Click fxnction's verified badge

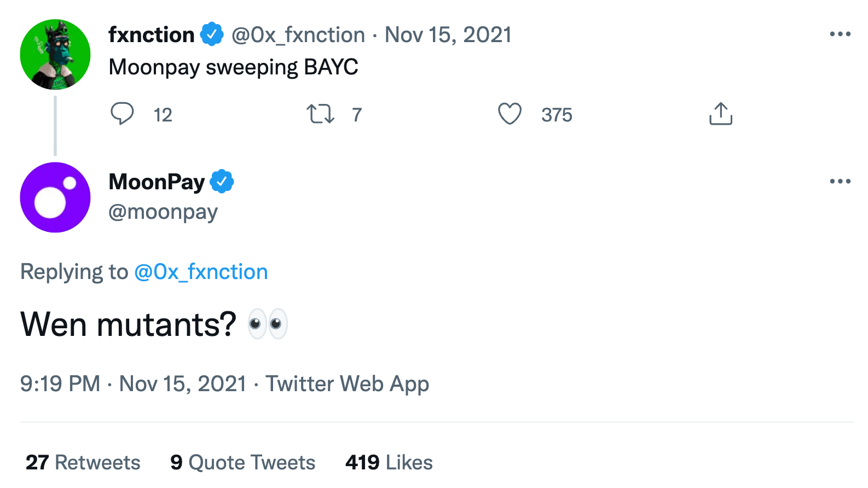click(x=212, y=34)
